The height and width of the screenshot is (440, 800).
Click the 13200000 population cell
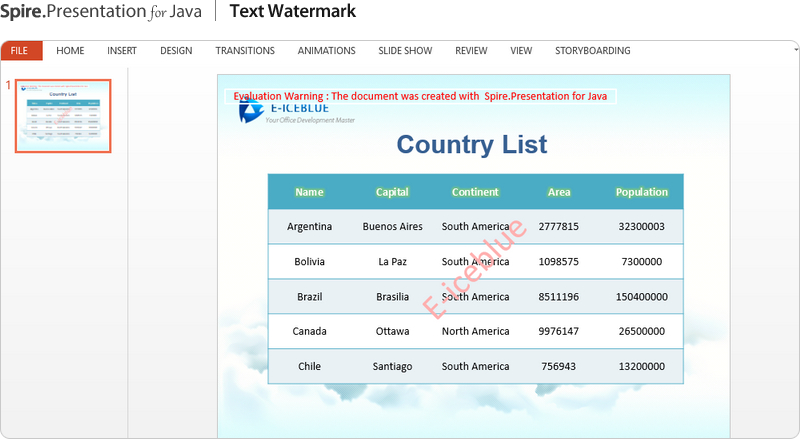pyautogui.click(x=642, y=366)
